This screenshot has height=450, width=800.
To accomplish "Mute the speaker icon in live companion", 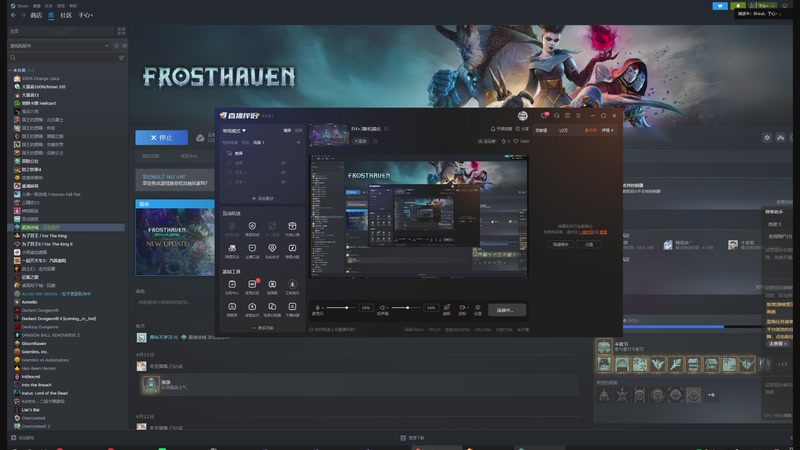I will 382,308.
